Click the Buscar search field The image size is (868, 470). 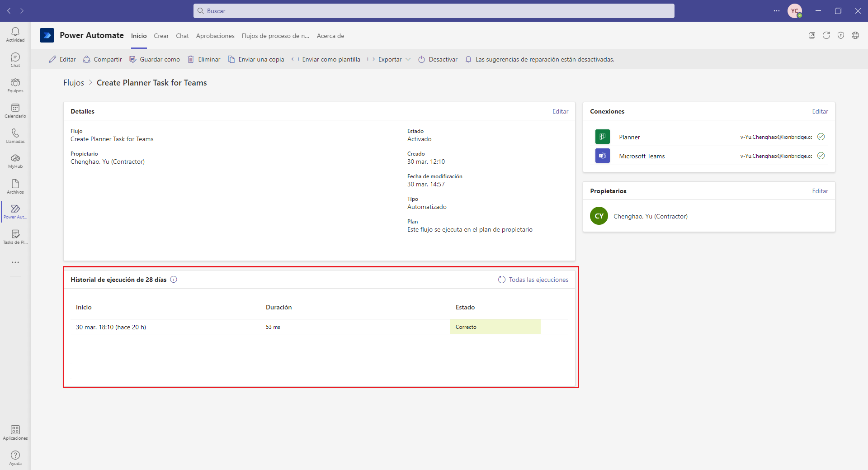tap(434, 11)
